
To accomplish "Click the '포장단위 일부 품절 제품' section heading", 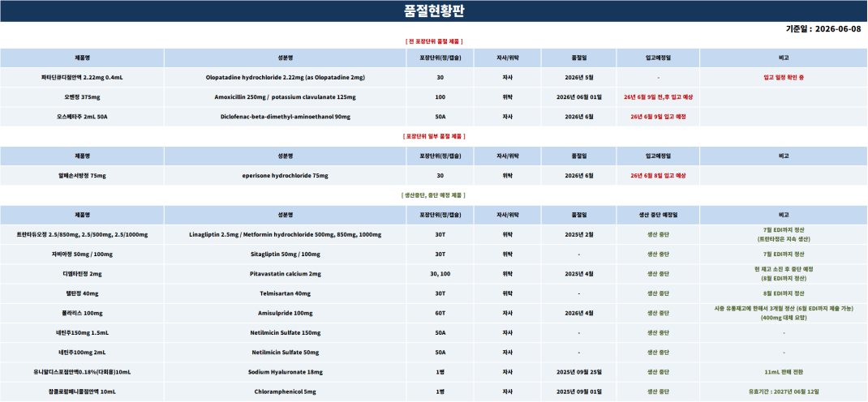I will [x=434, y=136].
